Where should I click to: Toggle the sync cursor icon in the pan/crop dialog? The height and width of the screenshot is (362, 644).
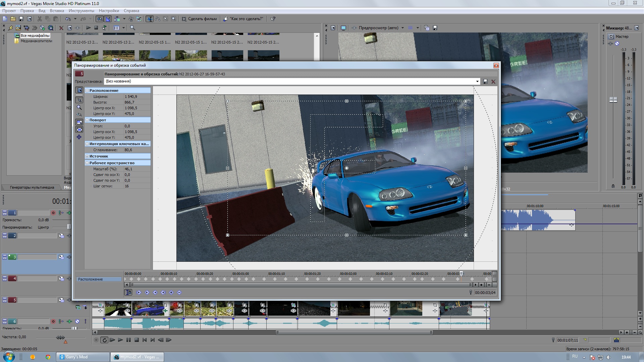click(128, 292)
